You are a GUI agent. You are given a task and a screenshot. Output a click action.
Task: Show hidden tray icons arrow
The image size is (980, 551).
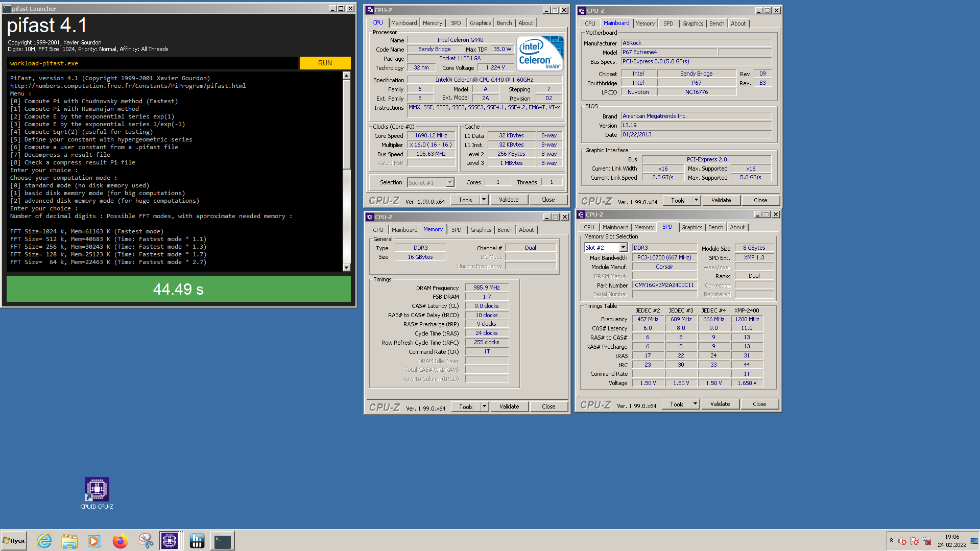pyautogui.click(x=891, y=540)
